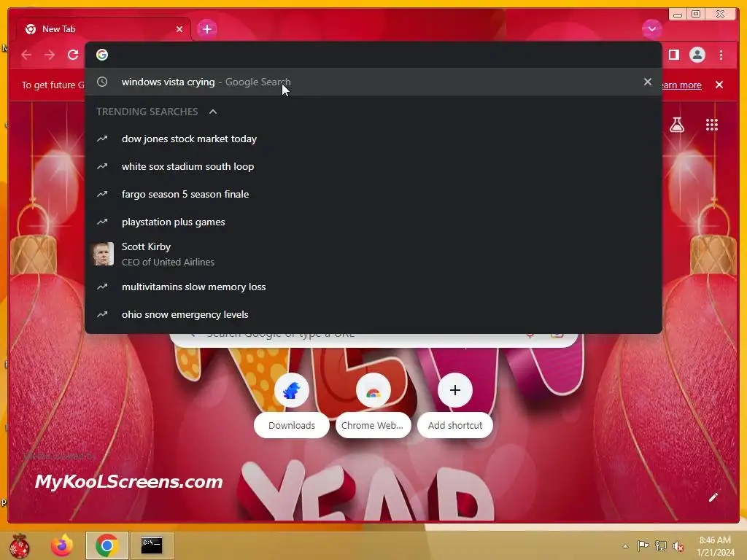This screenshot has width=747, height=560.
Task: Remove 'windows vista crying' suggestion
Action: pyautogui.click(x=648, y=82)
